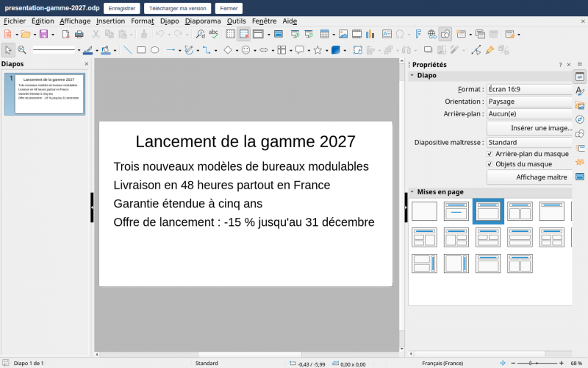Start presentation from first slide icon
Viewport: 588px width, 368px height.
(x=295, y=34)
